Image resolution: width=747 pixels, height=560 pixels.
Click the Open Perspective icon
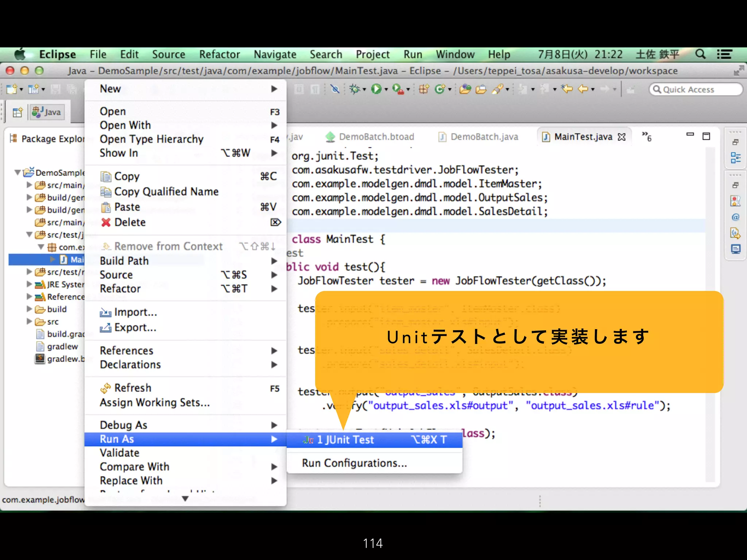click(x=18, y=112)
